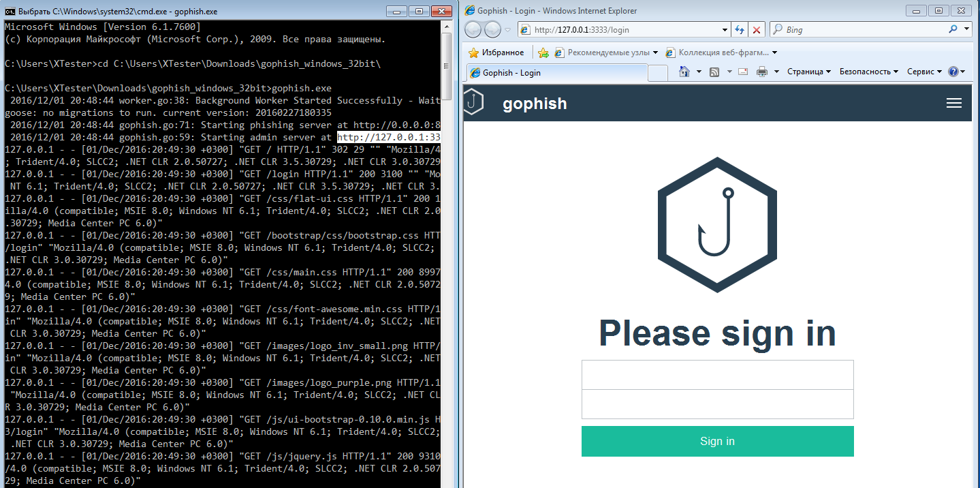
Task: Click the Add to favorites bar star icon
Action: 543,52
